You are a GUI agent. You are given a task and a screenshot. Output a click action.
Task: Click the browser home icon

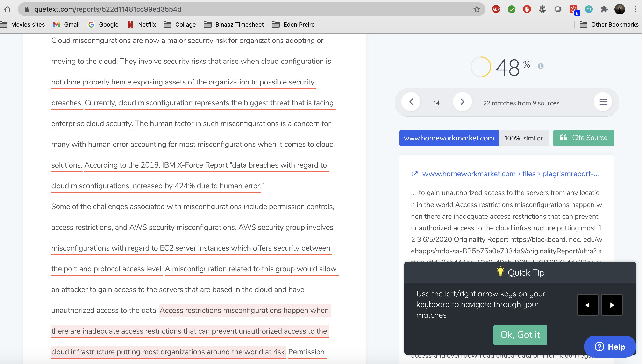tap(7, 9)
